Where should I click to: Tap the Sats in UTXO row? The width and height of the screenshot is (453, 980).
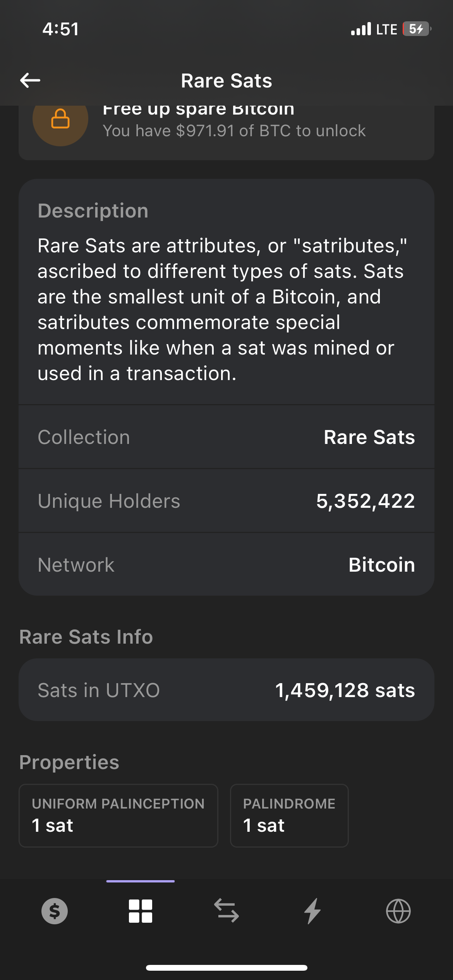(226, 690)
